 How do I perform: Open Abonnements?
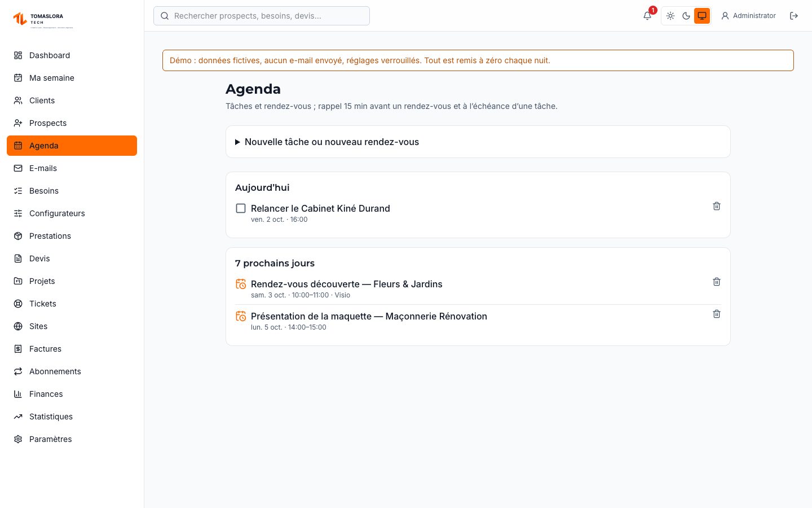72,371
